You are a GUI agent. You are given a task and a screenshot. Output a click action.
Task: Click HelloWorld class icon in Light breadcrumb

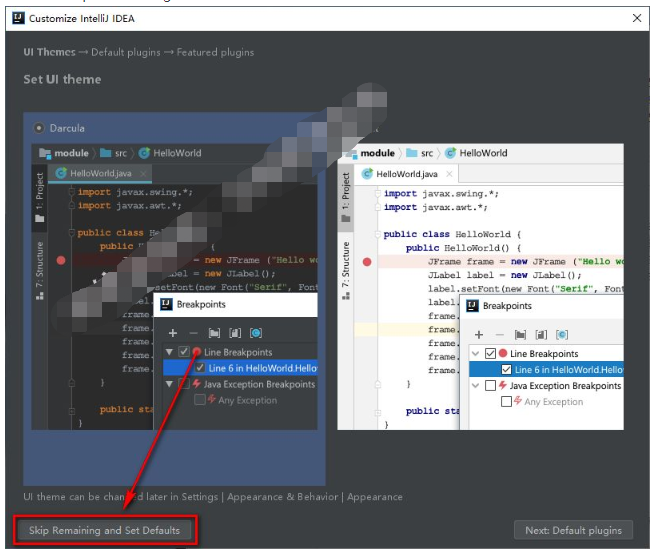point(450,153)
